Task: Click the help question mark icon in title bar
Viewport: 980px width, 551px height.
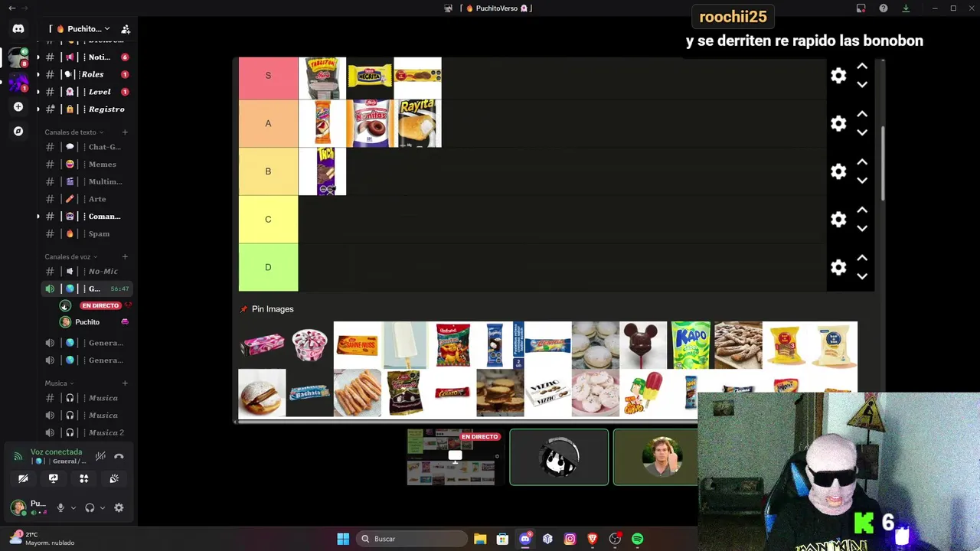Action: tap(884, 8)
